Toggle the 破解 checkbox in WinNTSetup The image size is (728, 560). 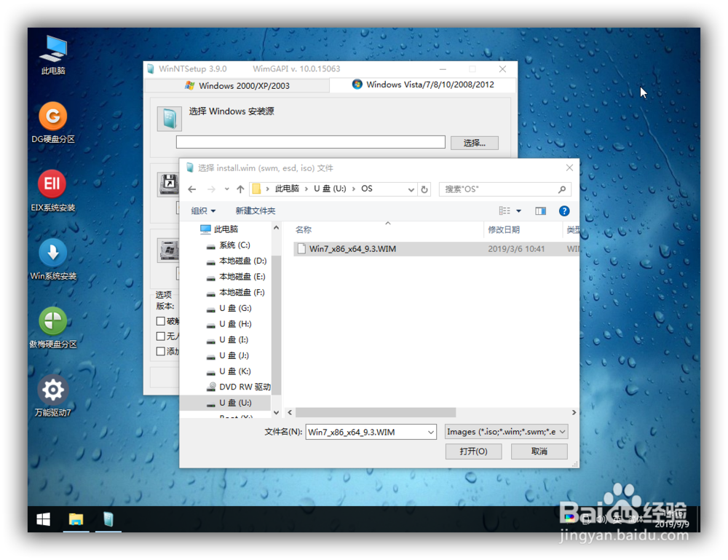(x=161, y=321)
